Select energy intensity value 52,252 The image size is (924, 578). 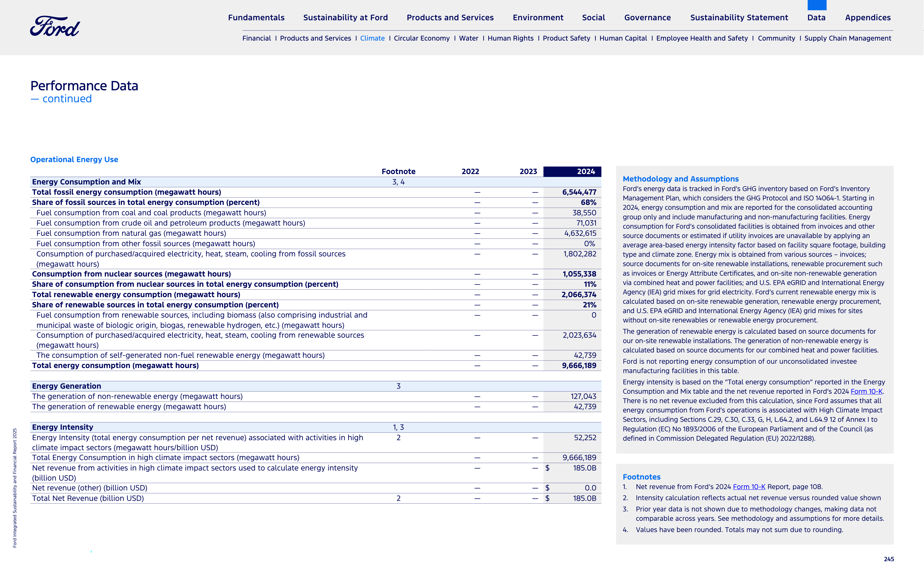(585, 438)
